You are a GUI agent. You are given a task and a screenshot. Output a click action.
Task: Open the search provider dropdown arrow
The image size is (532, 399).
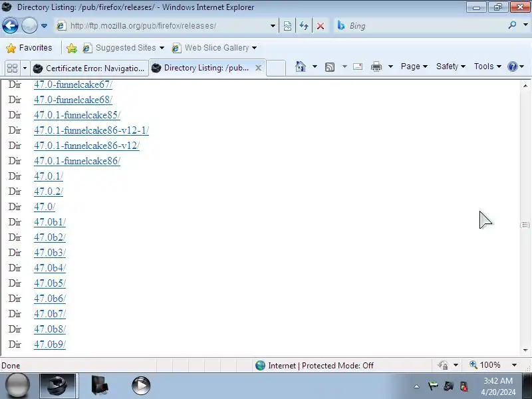click(x=525, y=25)
